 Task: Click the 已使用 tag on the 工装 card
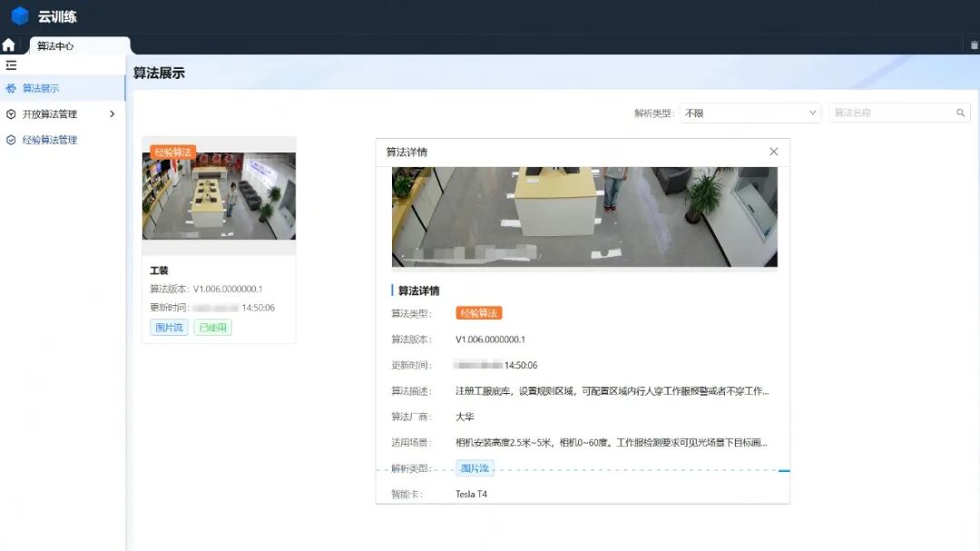click(212, 327)
